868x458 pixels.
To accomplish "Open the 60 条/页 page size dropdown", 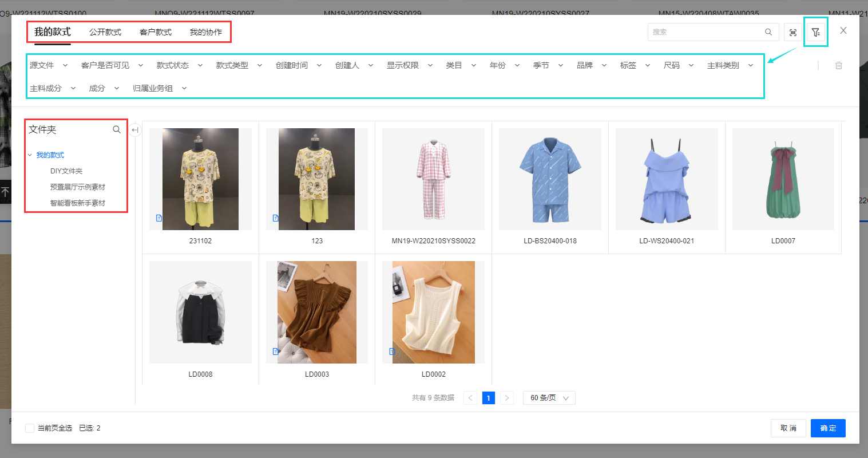I will coord(549,398).
